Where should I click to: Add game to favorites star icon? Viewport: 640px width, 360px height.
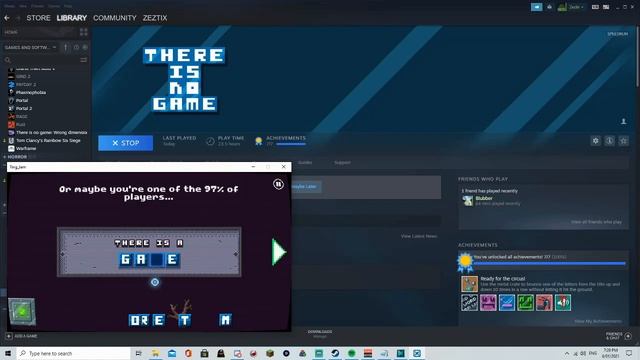(x=624, y=141)
